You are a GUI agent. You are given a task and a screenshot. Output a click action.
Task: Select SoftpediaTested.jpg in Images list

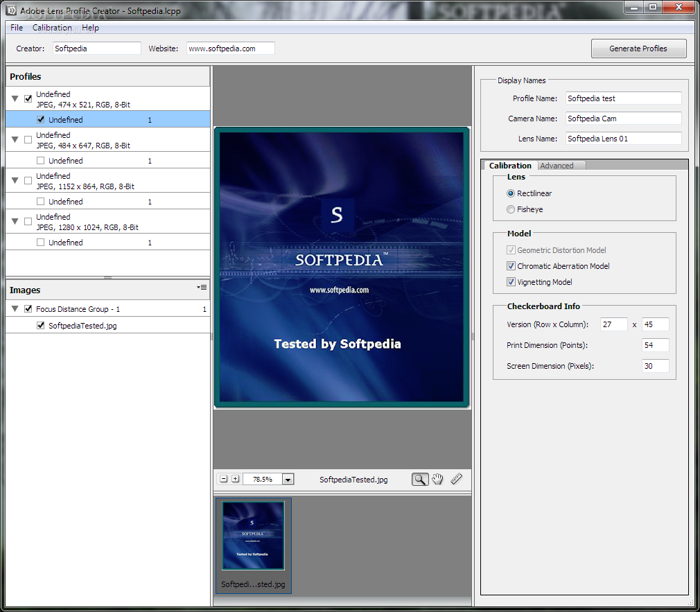tap(107, 326)
